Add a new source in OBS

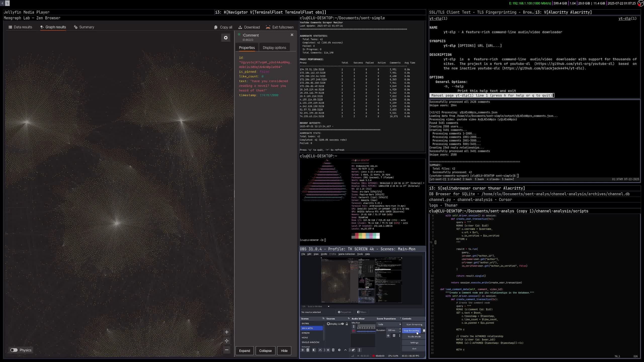[x=328, y=350]
